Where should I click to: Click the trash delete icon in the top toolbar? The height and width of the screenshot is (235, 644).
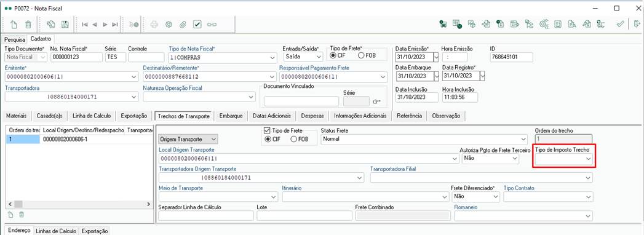click(28, 25)
